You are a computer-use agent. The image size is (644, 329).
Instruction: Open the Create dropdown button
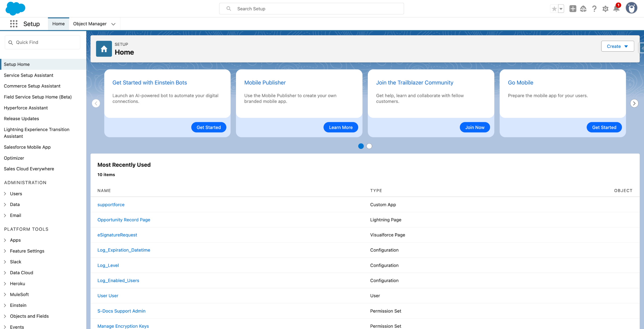(617, 46)
